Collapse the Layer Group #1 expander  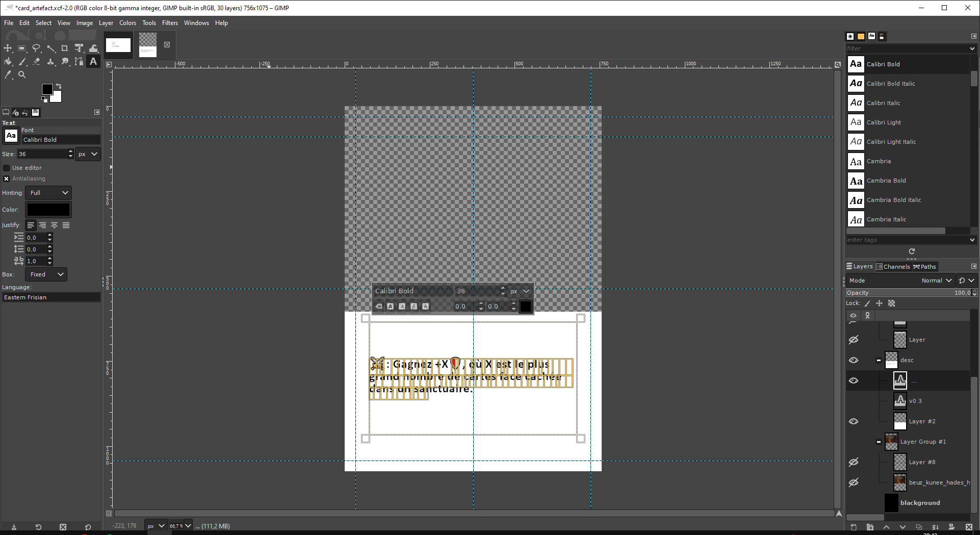click(x=879, y=442)
